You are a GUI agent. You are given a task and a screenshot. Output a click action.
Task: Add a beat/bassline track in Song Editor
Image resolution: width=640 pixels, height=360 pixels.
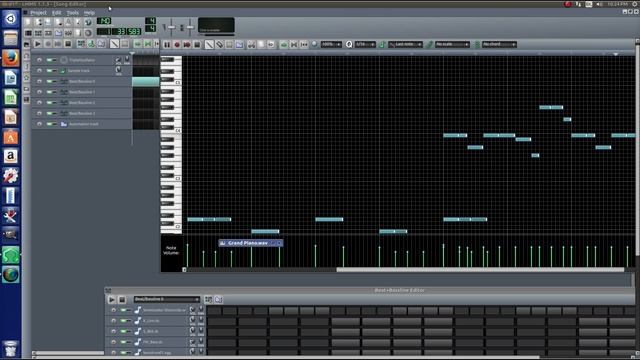(81, 44)
